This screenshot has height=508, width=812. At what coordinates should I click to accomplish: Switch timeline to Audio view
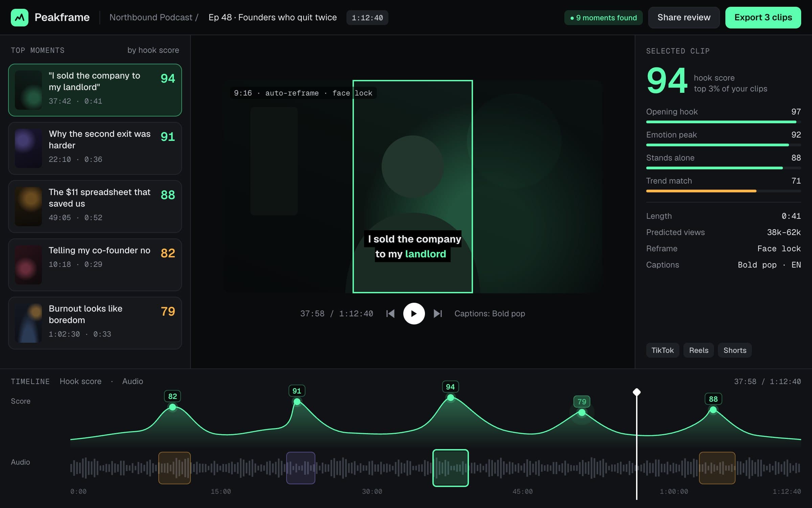(133, 381)
